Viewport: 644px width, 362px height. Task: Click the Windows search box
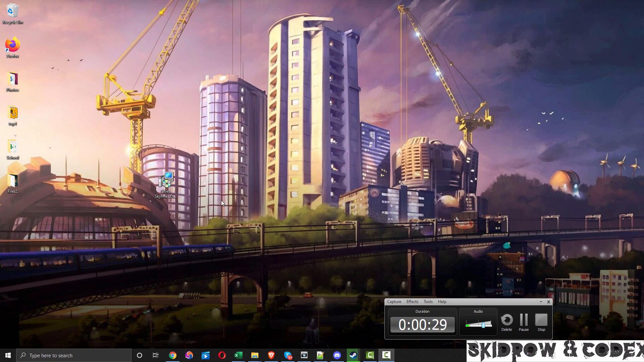(x=74, y=355)
